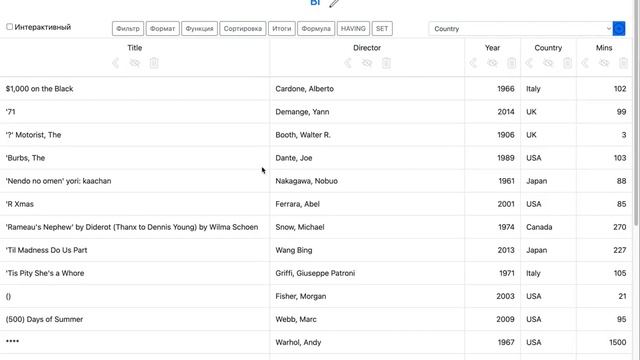Click the pencil edit icon beside BI
This screenshot has width=640, height=360.
pyautogui.click(x=334, y=4)
